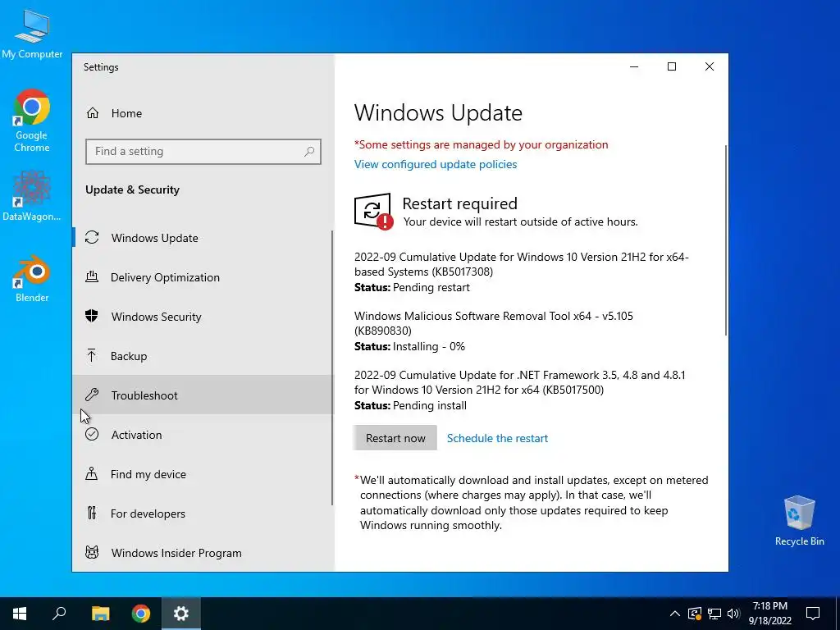Click the Troubleshoot wrench icon
Screen dimensions: 840x630
click(x=92, y=395)
